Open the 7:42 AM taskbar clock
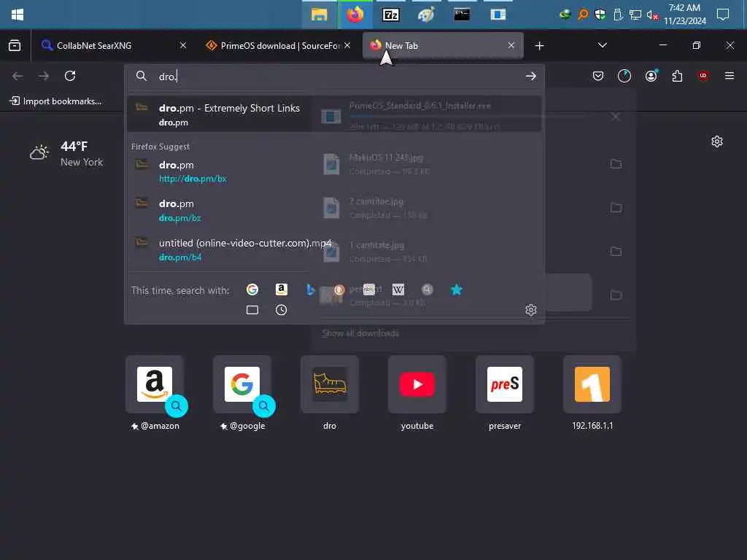The width and height of the screenshot is (747, 560). [x=684, y=15]
